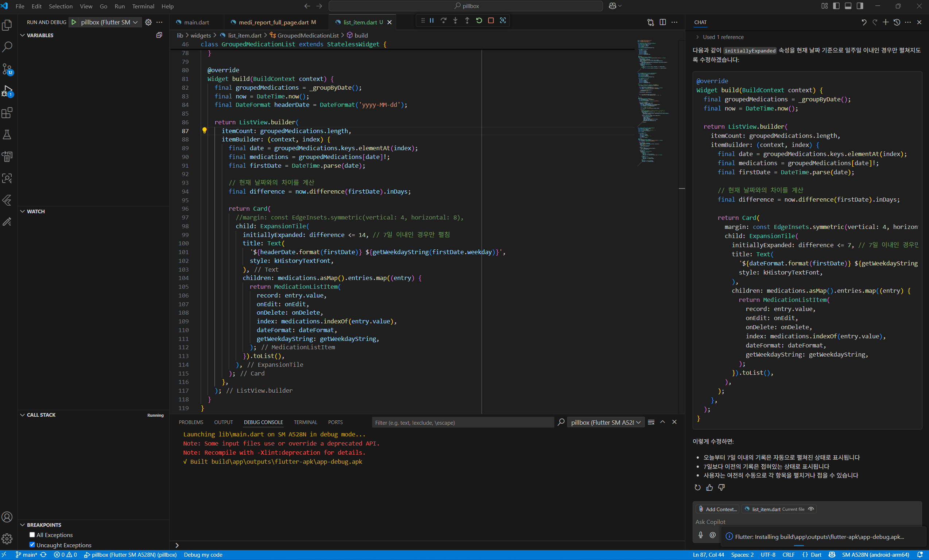Screen dimensions: 929x560
Task: Click the debug Restart button
Action: click(x=479, y=21)
